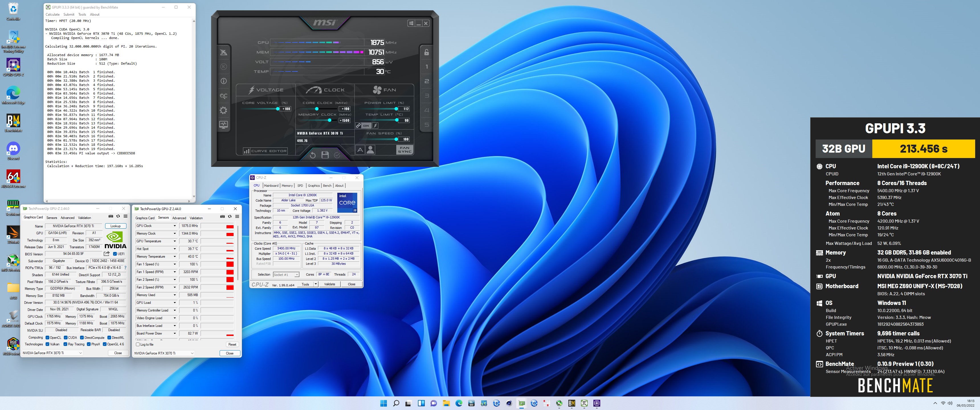This screenshot has width=980, height=410.
Task: Open Advanced tab in GPU-Z Graphics Card window
Action: coord(67,218)
